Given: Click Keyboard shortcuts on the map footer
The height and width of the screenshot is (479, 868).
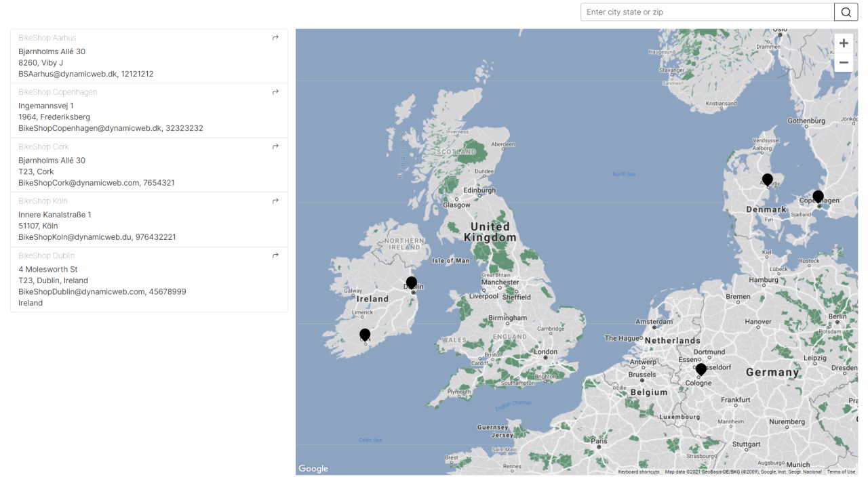Looking at the screenshot, I should (x=638, y=472).
